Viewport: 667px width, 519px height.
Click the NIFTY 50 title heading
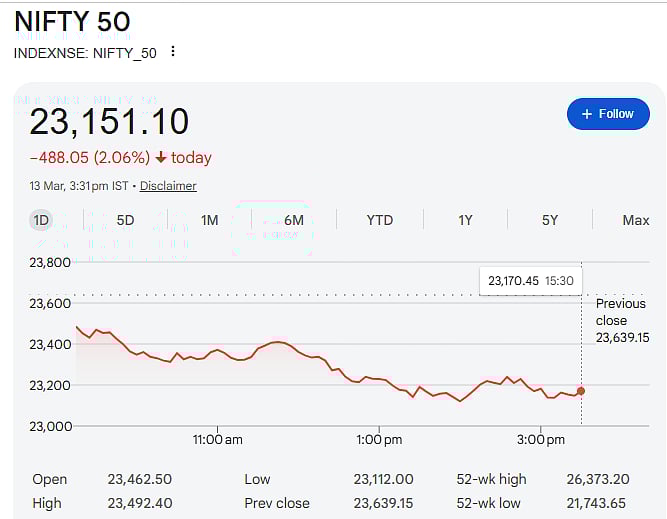coord(72,21)
